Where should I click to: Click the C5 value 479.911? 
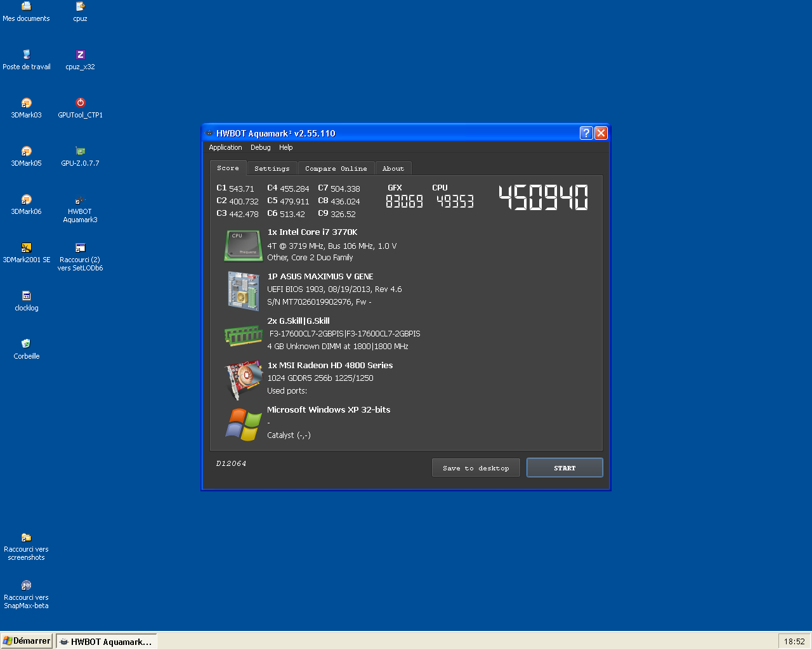294,201
